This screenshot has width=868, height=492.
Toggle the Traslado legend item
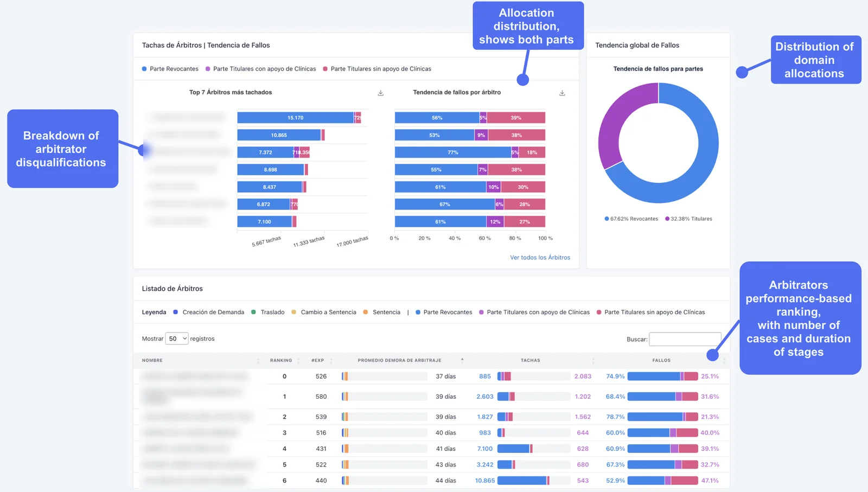(268, 312)
